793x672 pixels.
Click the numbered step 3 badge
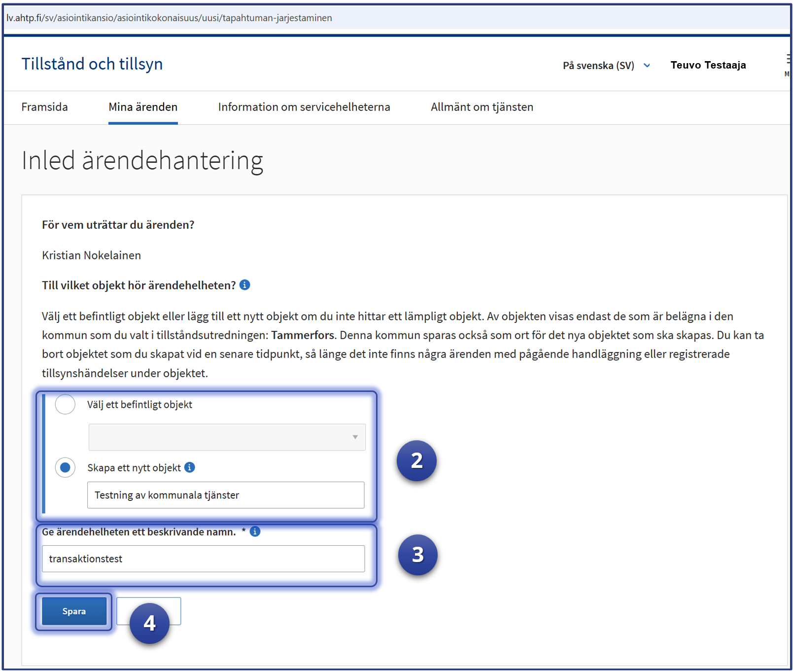click(417, 555)
